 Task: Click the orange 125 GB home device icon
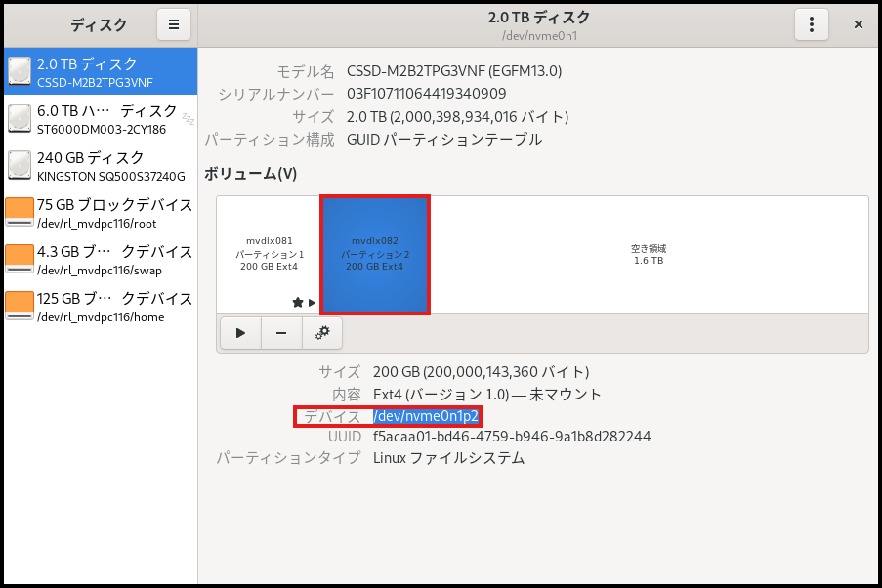[20, 307]
